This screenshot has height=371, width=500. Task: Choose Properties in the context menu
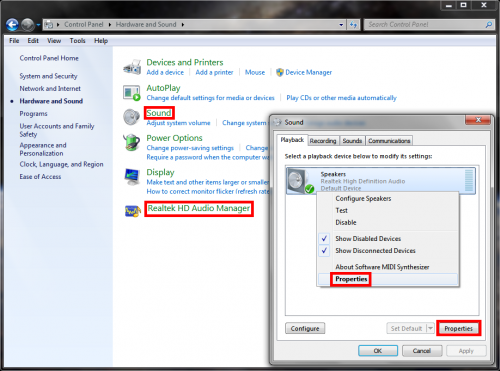[351, 279]
